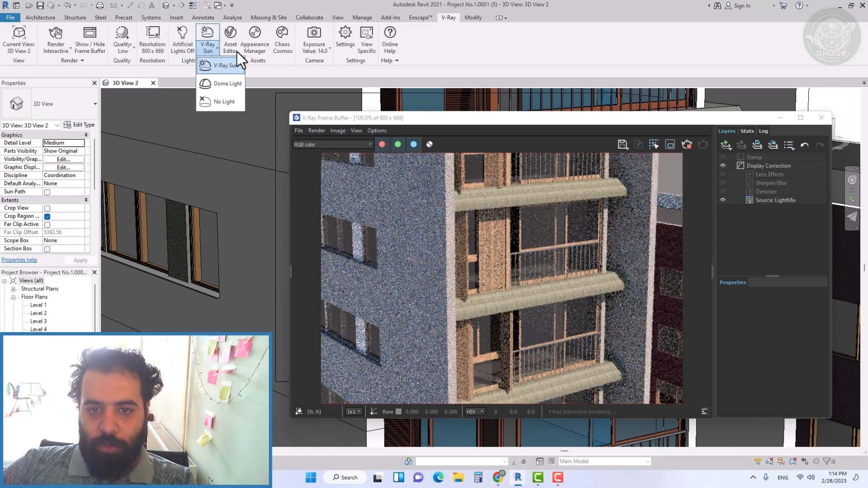868x488 pixels.
Task: Click the View Specific settings icon
Action: 366,33
